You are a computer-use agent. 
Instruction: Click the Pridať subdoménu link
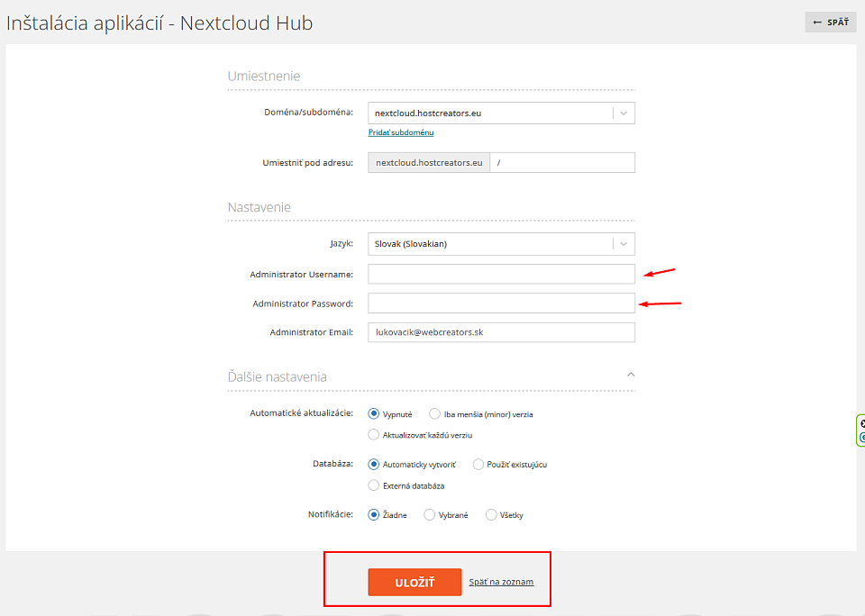click(401, 132)
